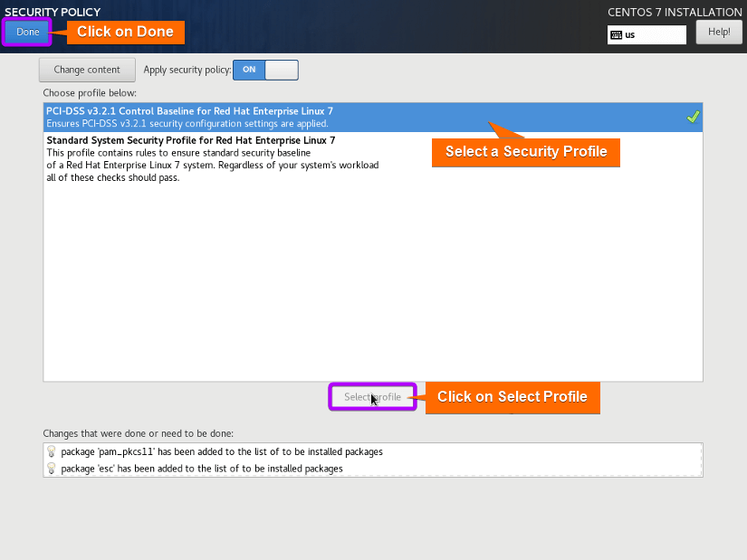
Task: Click the Select profile button
Action: click(x=372, y=396)
